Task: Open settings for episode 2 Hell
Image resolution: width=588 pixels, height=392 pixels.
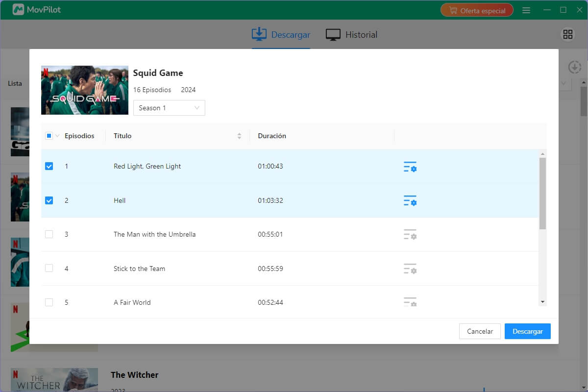Action: 410,200
